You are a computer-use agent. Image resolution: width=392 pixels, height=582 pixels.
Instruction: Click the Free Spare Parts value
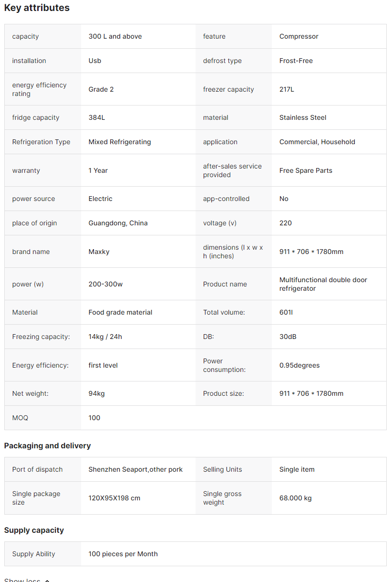306,170
